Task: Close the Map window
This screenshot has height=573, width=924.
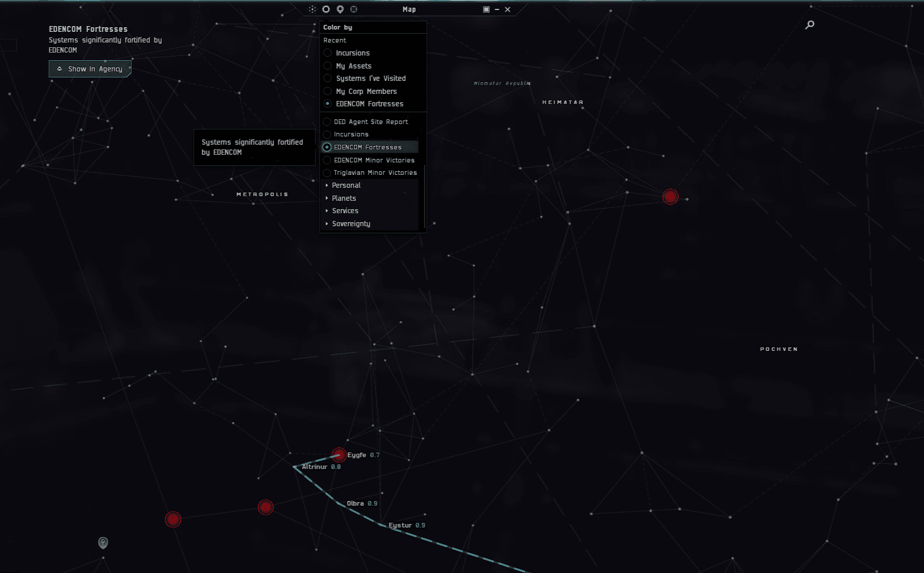Action: click(x=507, y=9)
